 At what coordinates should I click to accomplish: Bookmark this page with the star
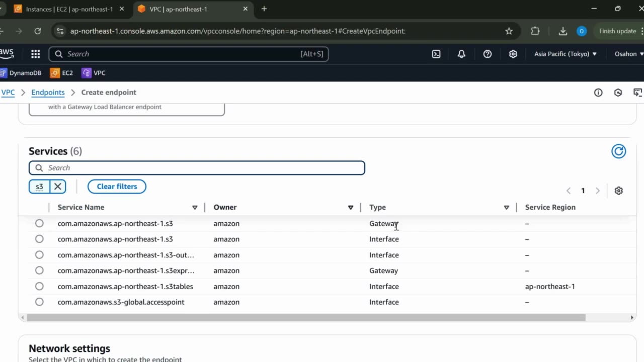tap(509, 31)
